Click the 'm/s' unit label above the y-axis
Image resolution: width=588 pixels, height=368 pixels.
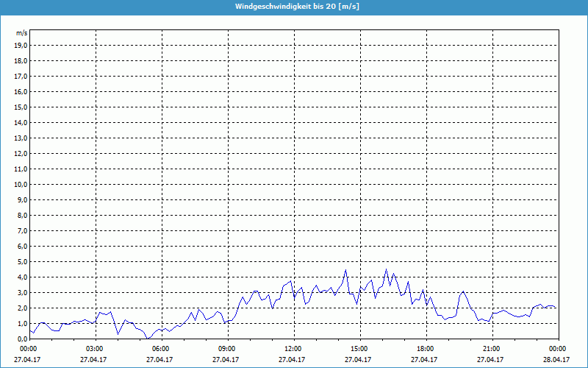[22, 33]
